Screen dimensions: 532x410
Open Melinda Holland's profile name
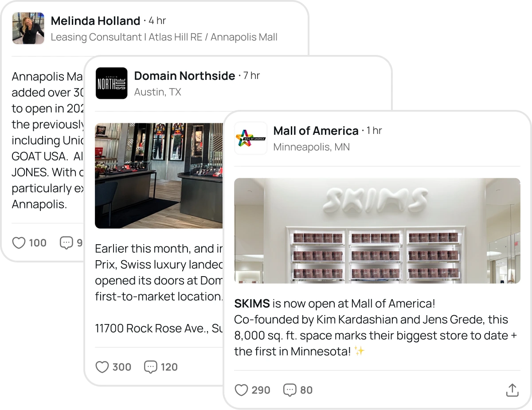(95, 21)
